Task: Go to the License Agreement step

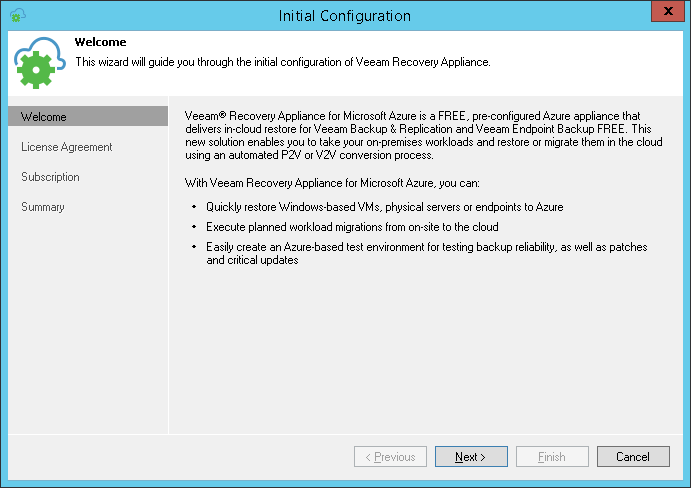Action: click(x=67, y=147)
